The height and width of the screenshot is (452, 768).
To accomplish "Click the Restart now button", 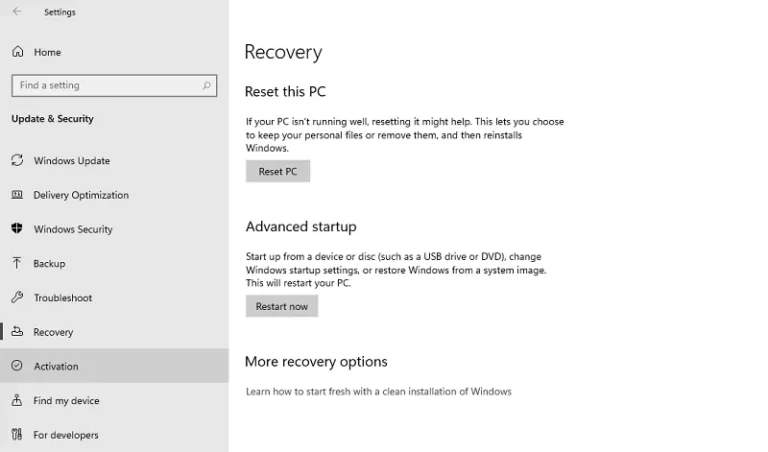I will coord(282,306).
